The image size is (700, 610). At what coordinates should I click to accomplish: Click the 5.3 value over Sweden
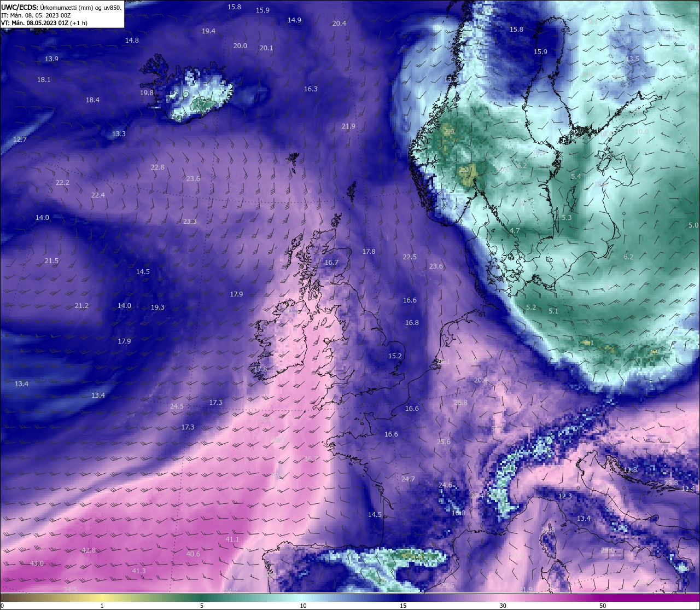[x=567, y=218]
